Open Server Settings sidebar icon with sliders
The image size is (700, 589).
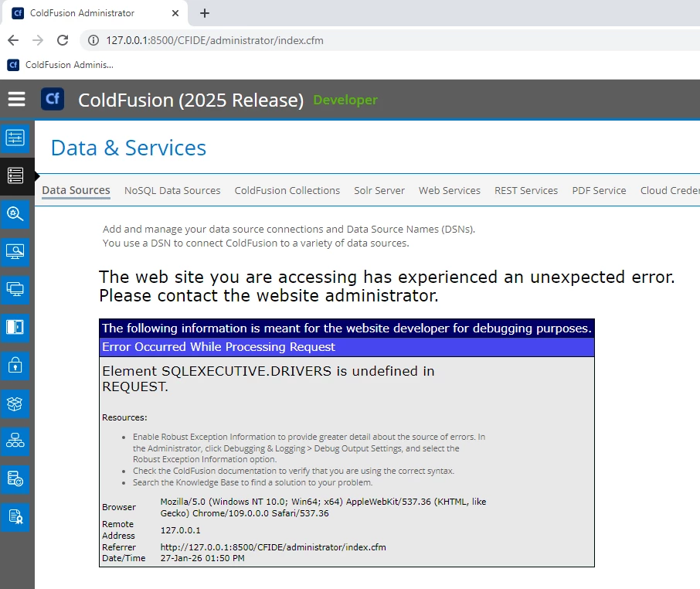tap(15, 138)
